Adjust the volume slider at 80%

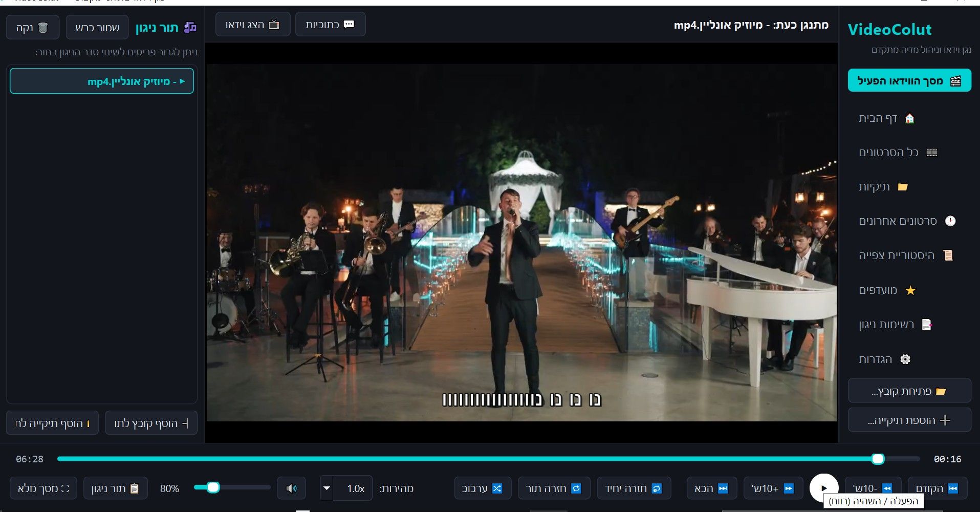tap(232, 487)
